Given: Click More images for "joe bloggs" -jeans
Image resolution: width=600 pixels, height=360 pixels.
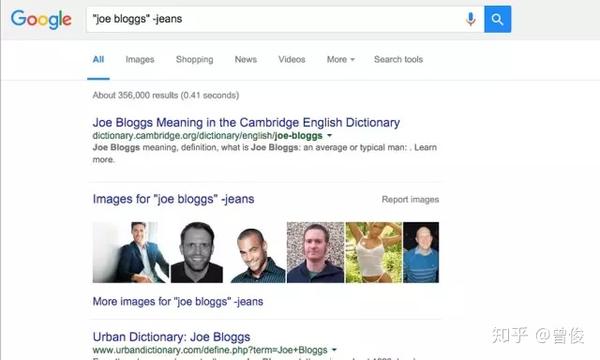Looking at the screenshot, I should (x=178, y=301).
